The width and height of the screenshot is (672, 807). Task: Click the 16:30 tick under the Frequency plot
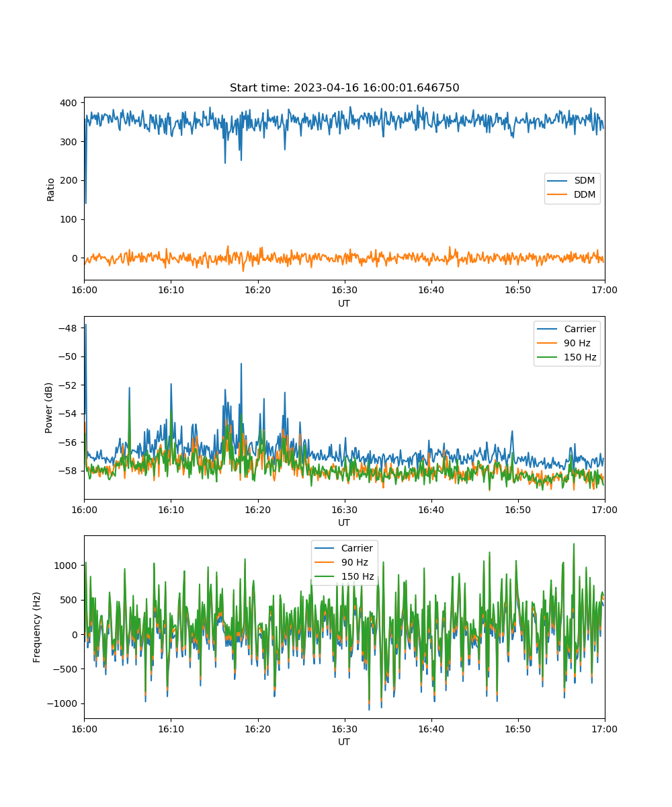[x=344, y=729]
